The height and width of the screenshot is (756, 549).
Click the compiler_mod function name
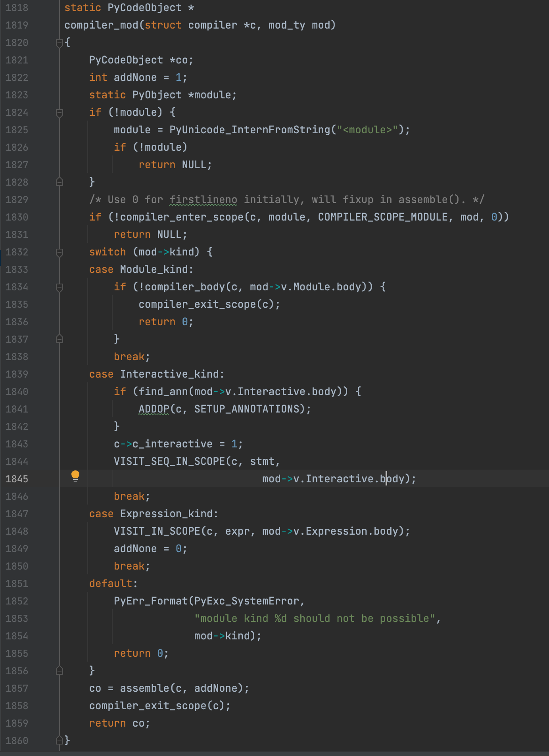pyautogui.click(x=101, y=25)
